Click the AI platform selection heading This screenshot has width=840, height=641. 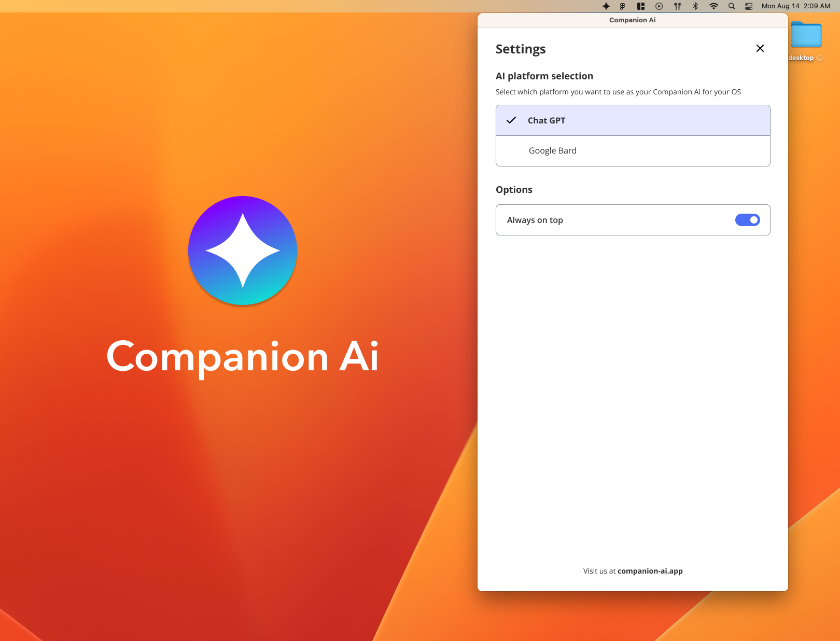pyautogui.click(x=544, y=76)
